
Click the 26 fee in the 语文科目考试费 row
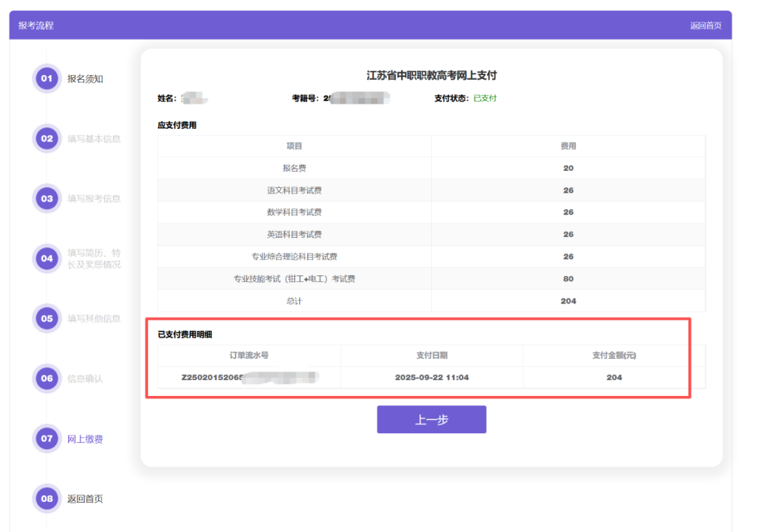click(568, 190)
